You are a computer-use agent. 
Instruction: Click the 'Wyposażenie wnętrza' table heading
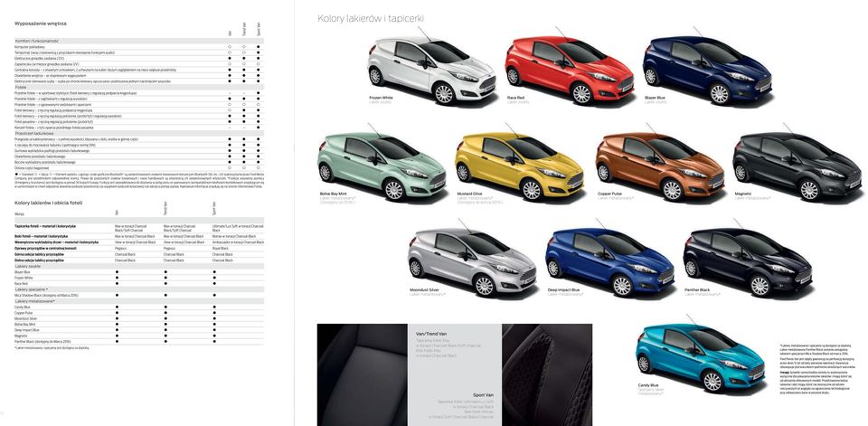[41, 24]
